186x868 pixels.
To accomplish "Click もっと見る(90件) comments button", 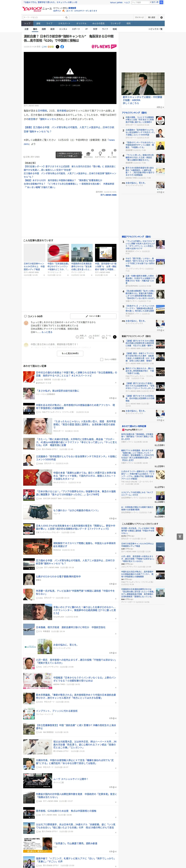I will coord(70,353).
